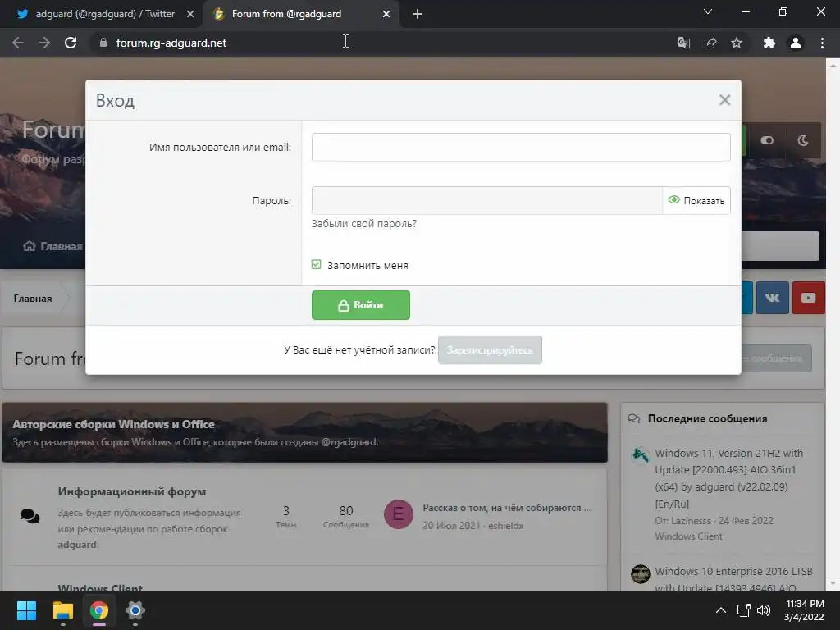Bookmark this page with the star icon

[x=737, y=43]
